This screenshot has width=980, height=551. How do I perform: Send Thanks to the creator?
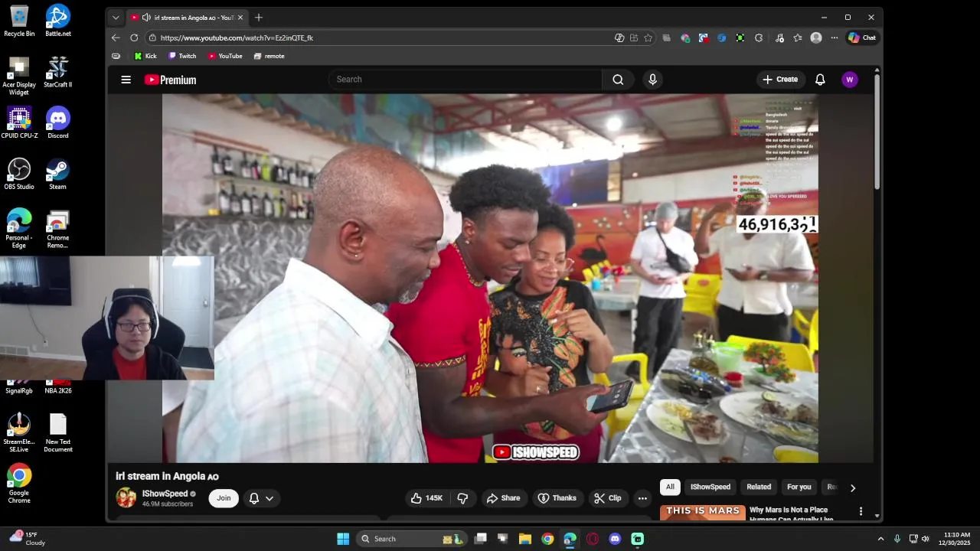(557, 498)
